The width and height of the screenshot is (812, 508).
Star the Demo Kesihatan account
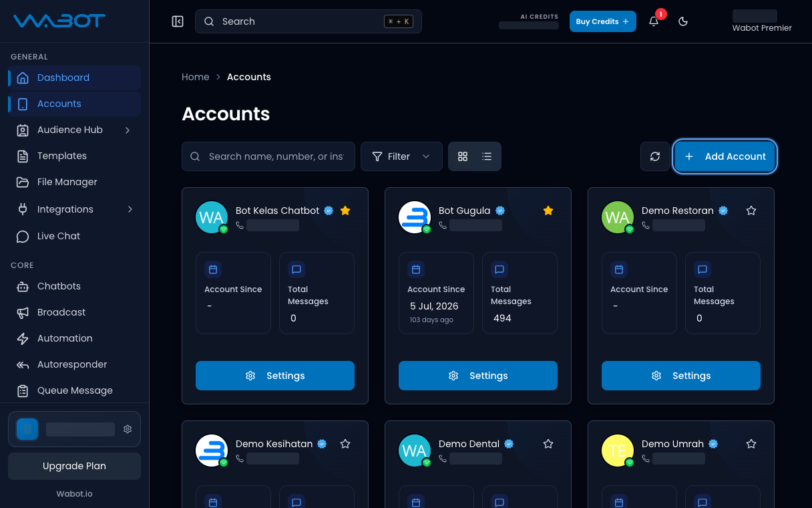point(345,444)
